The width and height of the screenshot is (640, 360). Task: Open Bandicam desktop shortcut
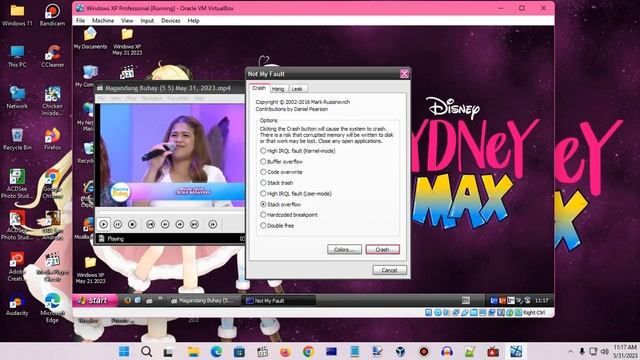click(52, 15)
